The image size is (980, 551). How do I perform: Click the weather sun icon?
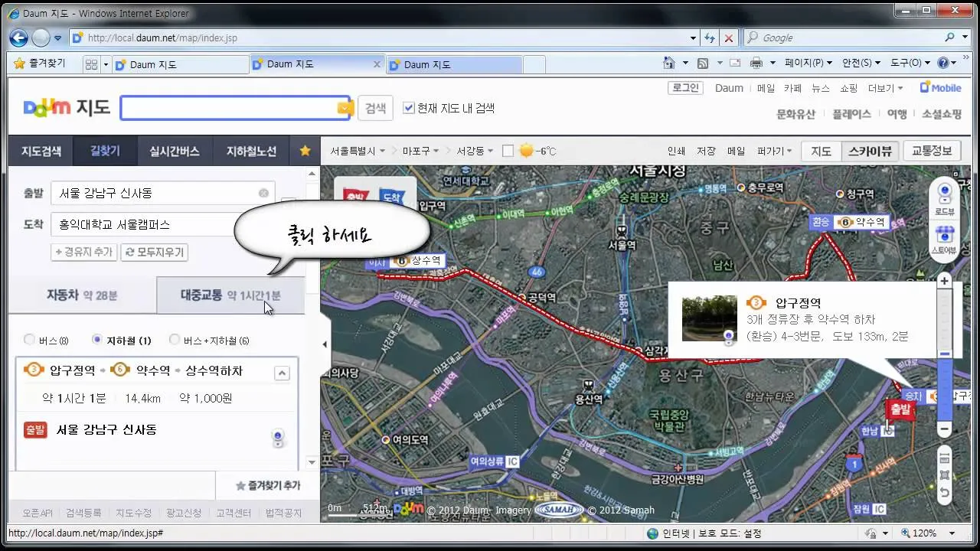pyautogui.click(x=526, y=151)
